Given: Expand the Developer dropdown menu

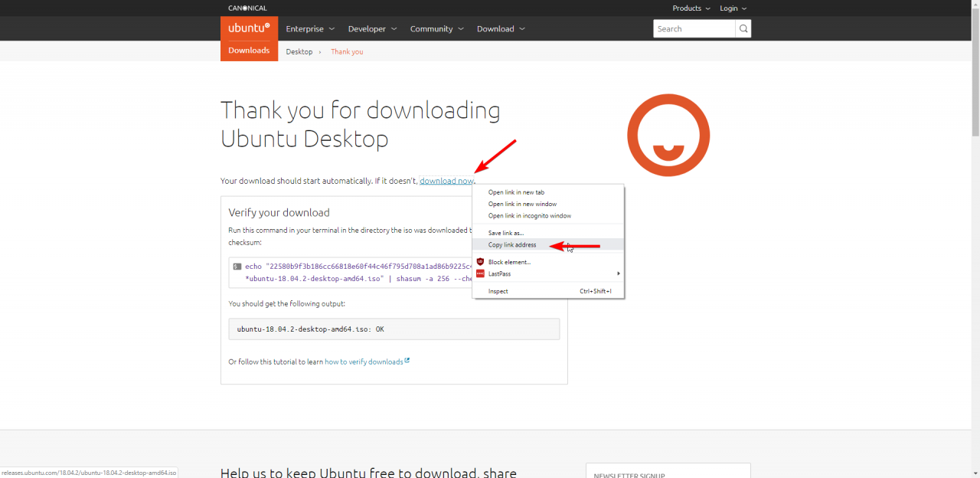Looking at the screenshot, I should (372, 29).
